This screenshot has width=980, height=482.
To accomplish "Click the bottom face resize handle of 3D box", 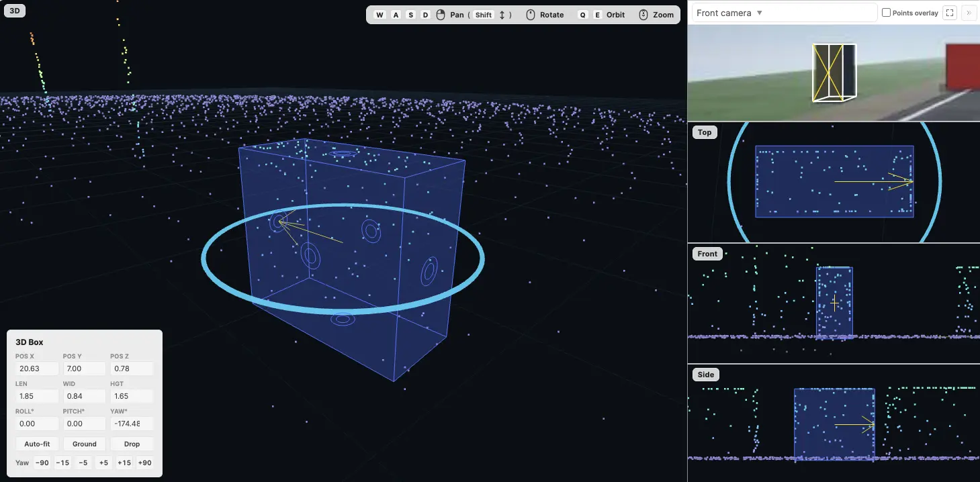I will [x=343, y=319].
